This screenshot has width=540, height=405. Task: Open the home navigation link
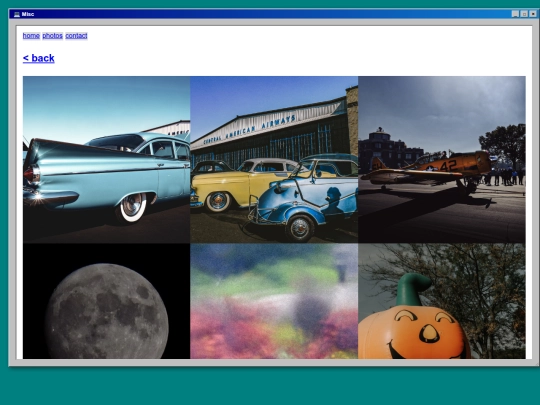point(31,36)
